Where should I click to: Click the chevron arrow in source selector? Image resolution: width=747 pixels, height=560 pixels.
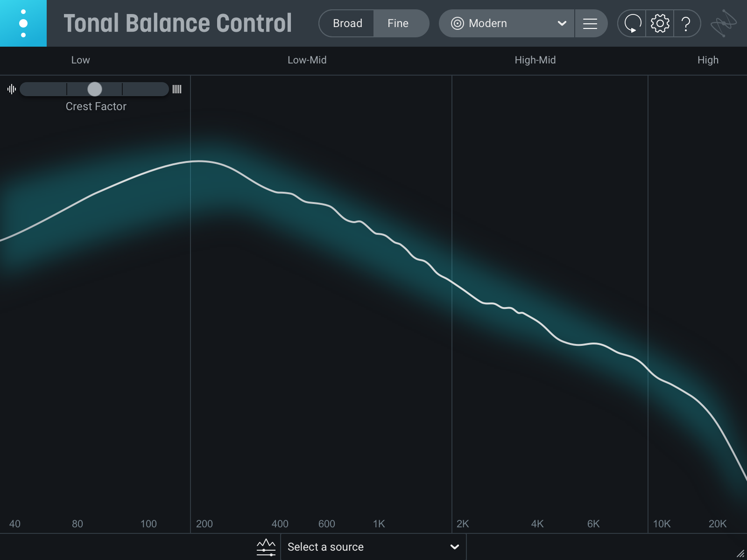click(454, 547)
